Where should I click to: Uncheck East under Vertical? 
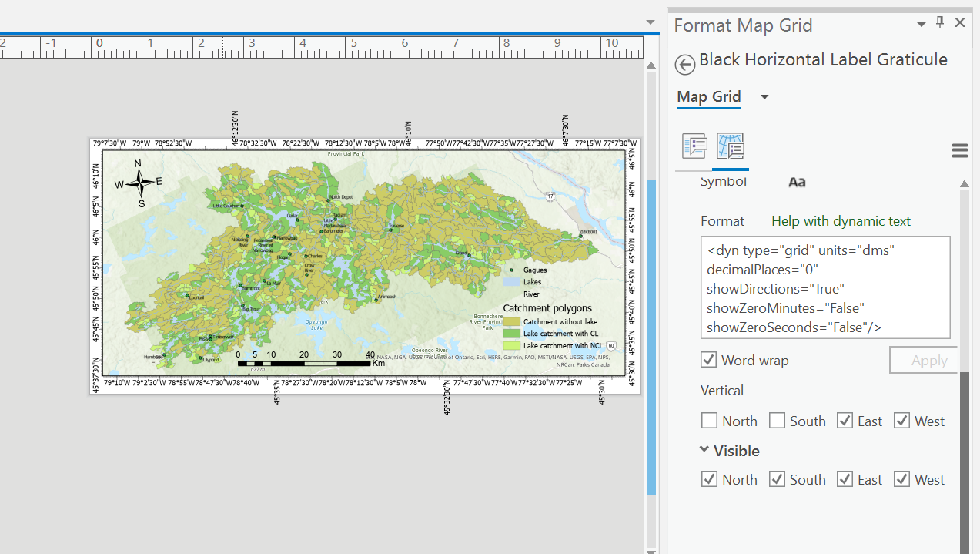[844, 421]
